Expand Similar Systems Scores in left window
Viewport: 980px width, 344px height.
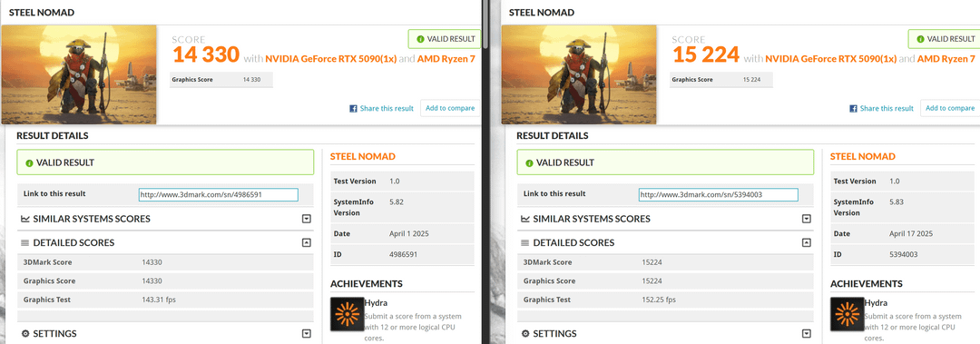[x=307, y=219]
